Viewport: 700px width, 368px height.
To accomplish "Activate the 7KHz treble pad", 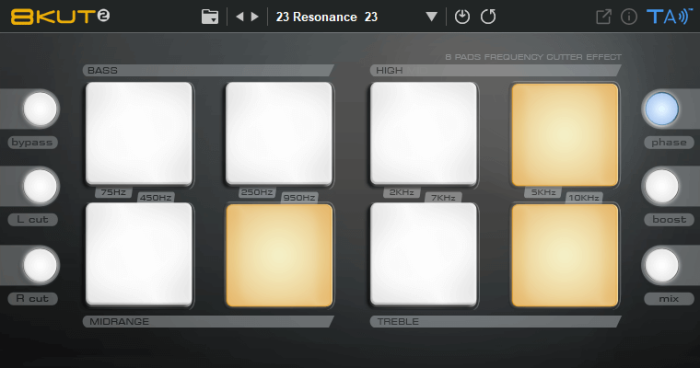I will (x=424, y=255).
